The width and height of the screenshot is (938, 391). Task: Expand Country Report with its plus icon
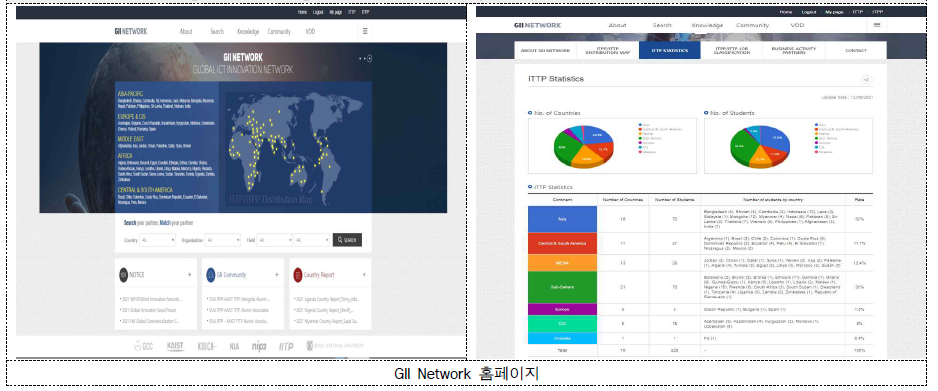coord(364,275)
